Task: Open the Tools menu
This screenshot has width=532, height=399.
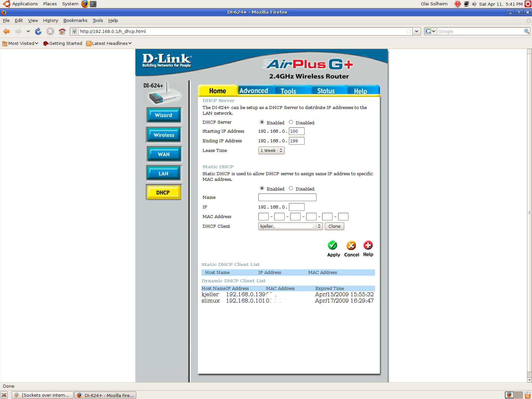Action: click(98, 20)
